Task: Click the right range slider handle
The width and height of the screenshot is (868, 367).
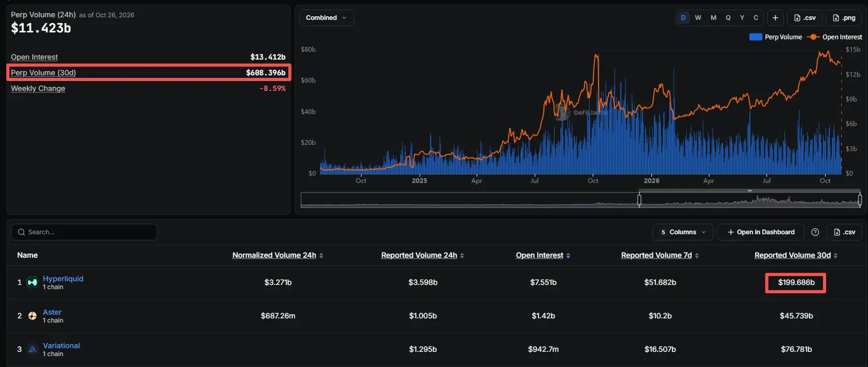Action: [860, 200]
